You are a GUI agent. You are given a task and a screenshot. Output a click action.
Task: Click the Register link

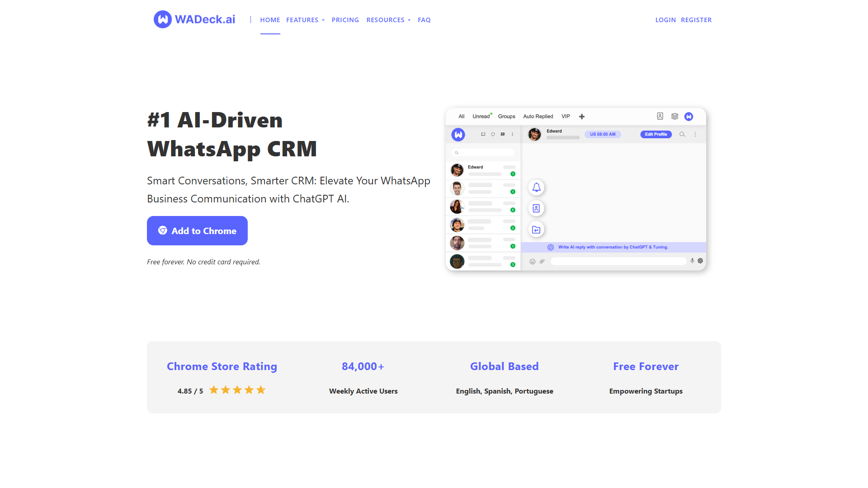click(696, 20)
